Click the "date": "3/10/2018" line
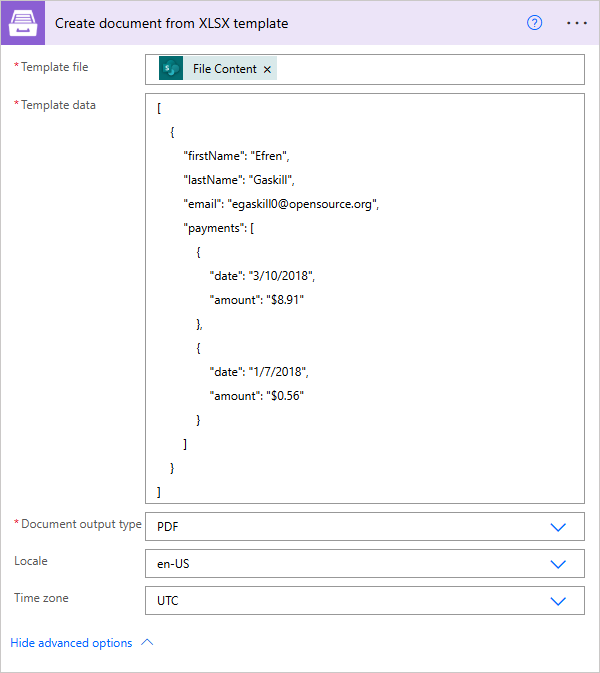This screenshot has width=600, height=673. (x=262, y=276)
